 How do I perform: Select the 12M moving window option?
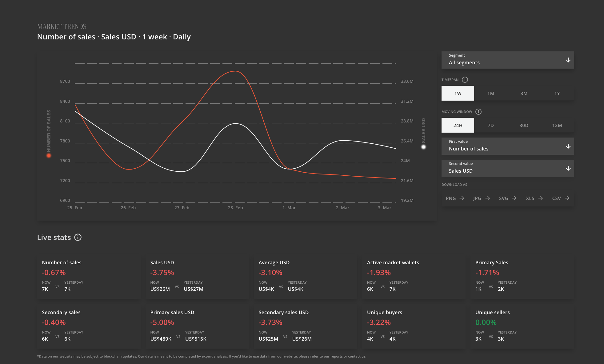pos(557,125)
